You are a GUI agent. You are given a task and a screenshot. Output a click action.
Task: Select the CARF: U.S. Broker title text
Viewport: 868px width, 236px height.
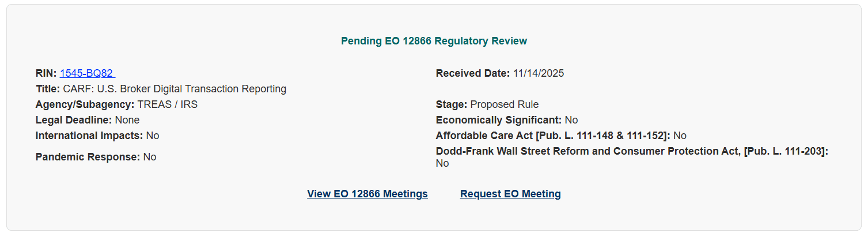pyautogui.click(x=175, y=89)
